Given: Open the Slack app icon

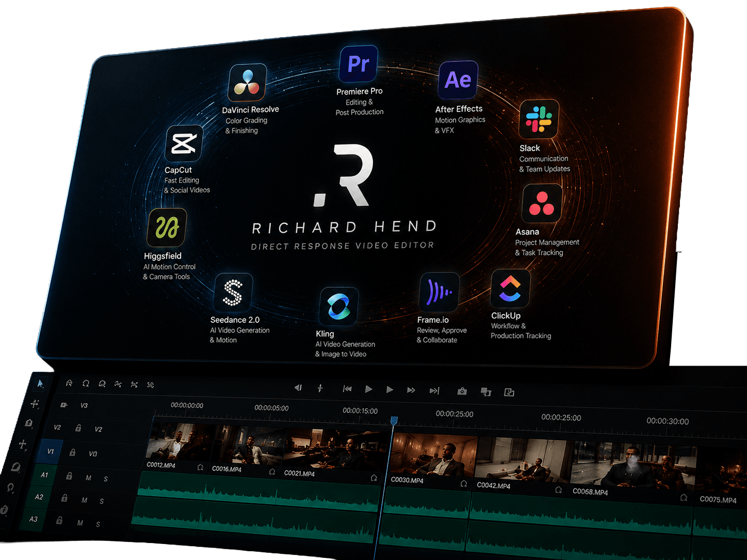Looking at the screenshot, I should click(x=539, y=119).
